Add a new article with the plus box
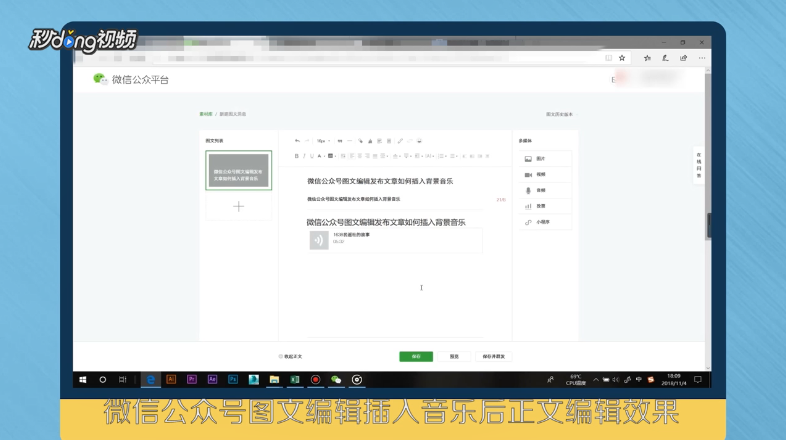 [x=239, y=206]
